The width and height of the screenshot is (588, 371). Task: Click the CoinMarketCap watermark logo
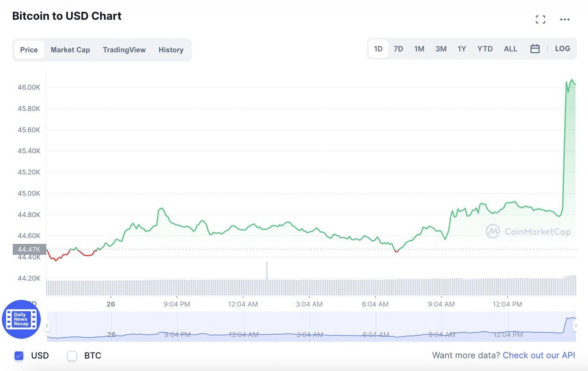click(x=528, y=231)
